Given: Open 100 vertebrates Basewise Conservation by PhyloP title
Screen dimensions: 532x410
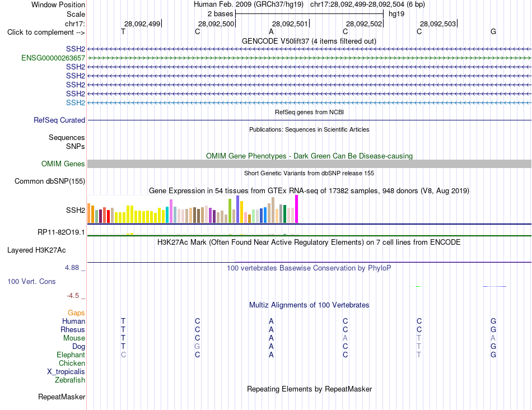Looking at the screenshot, I should point(309,268).
